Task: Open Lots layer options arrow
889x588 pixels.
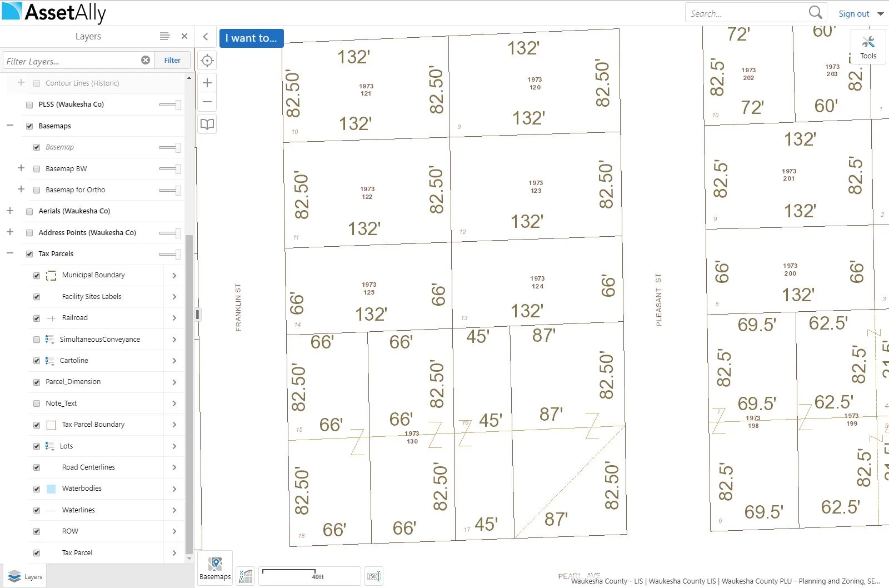Action: (174, 446)
